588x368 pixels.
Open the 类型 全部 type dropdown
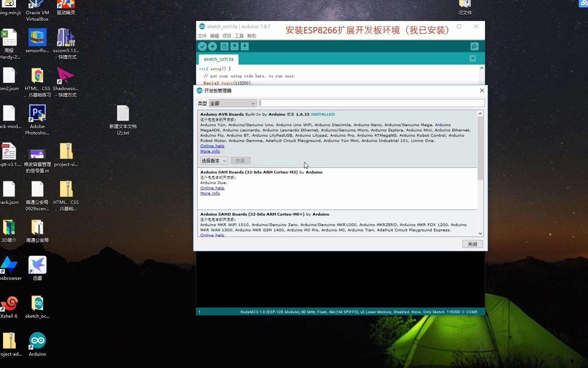click(232, 103)
